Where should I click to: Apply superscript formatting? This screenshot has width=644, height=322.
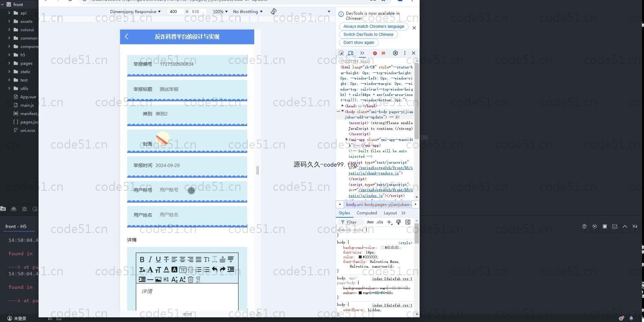click(182, 279)
